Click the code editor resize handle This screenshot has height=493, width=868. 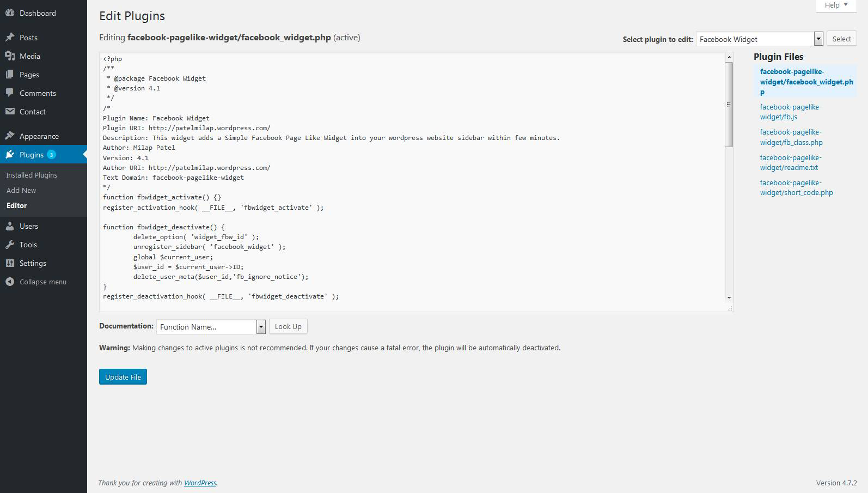tap(730, 308)
